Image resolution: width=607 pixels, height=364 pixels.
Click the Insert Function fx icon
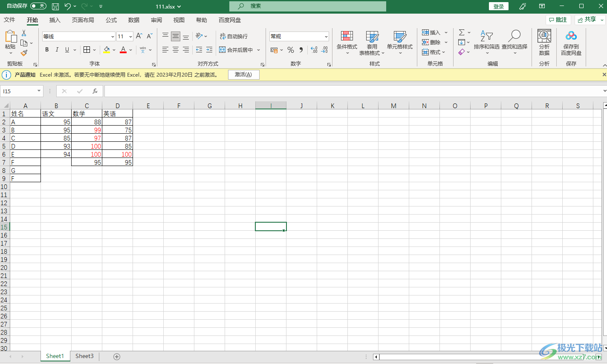pyautogui.click(x=95, y=91)
